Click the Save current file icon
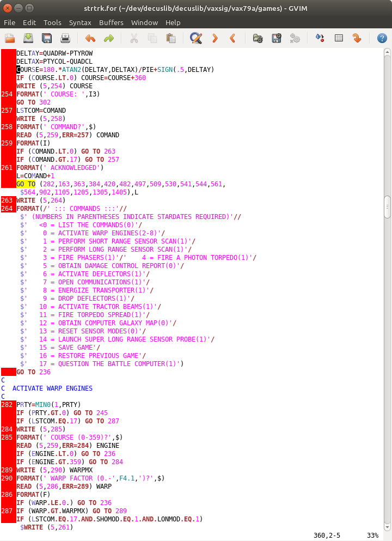 coord(28,38)
